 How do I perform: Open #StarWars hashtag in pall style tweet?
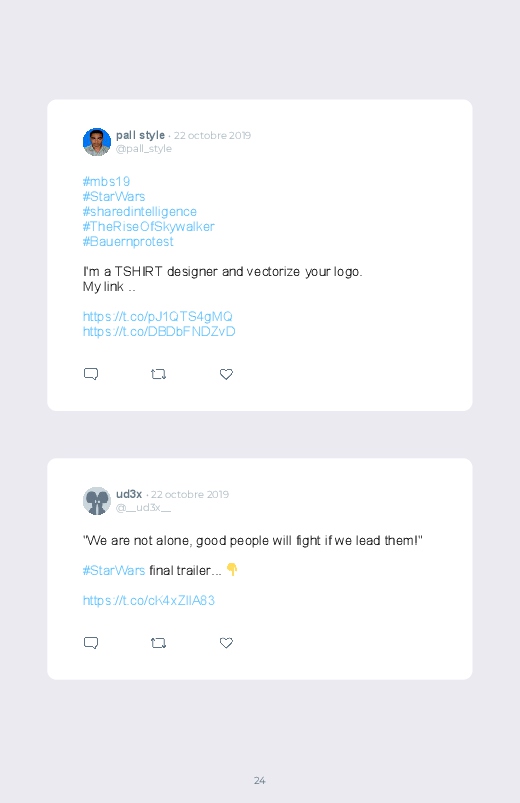114,197
